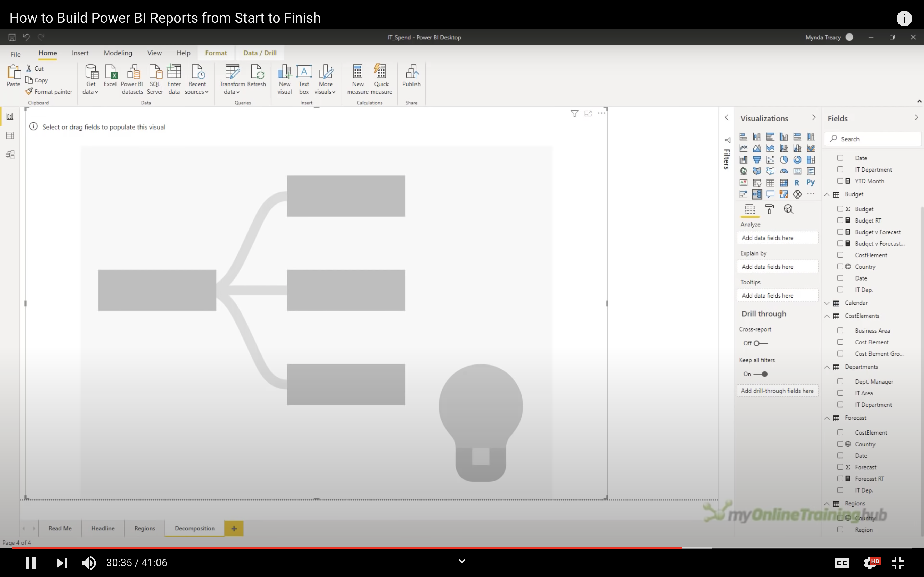Add a new page with plus button
Image resolution: width=924 pixels, height=577 pixels.
tap(234, 529)
